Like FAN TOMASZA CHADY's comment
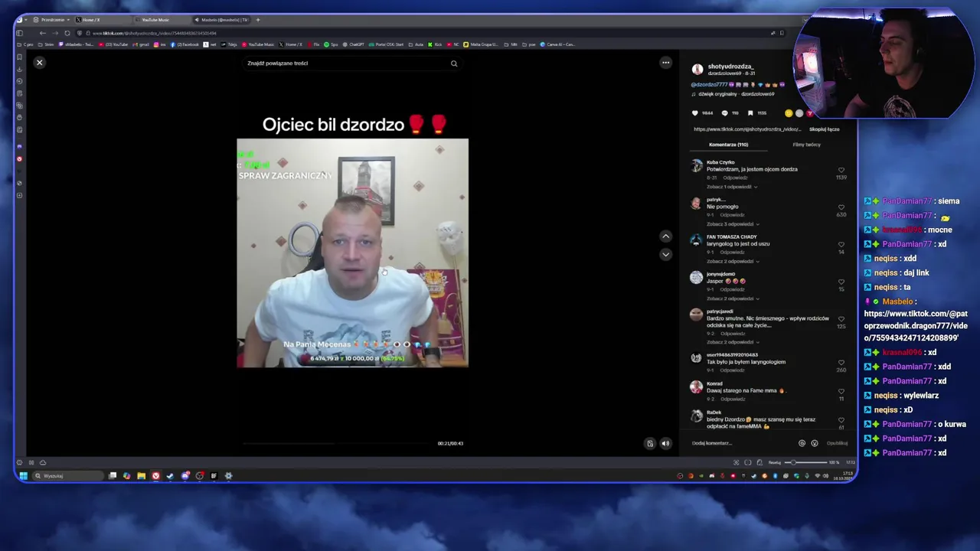 point(841,245)
